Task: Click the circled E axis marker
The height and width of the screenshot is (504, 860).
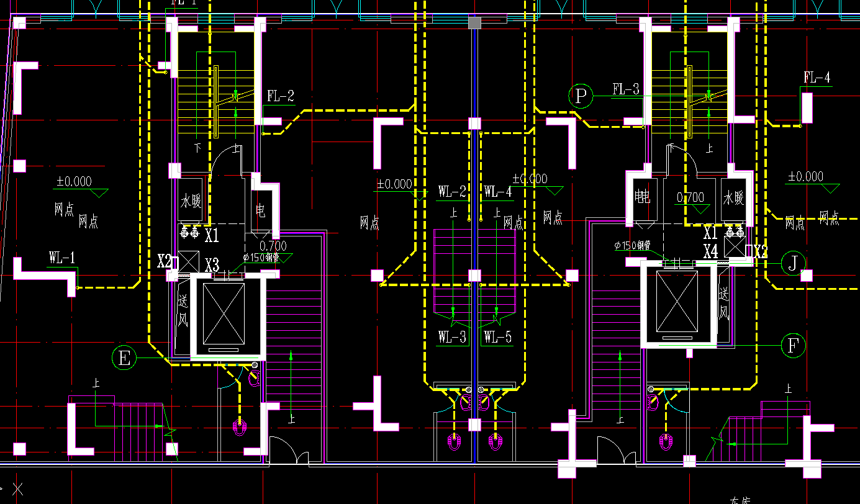Action: [x=124, y=358]
